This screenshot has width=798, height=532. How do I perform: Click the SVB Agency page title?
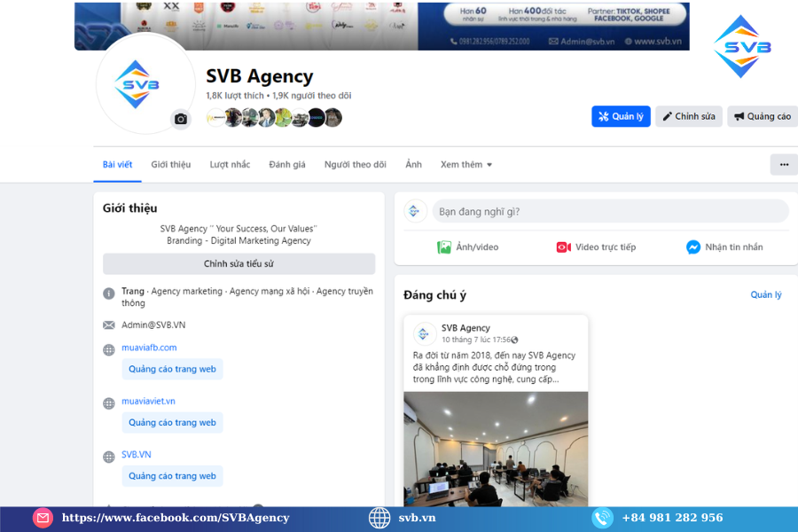click(x=259, y=76)
